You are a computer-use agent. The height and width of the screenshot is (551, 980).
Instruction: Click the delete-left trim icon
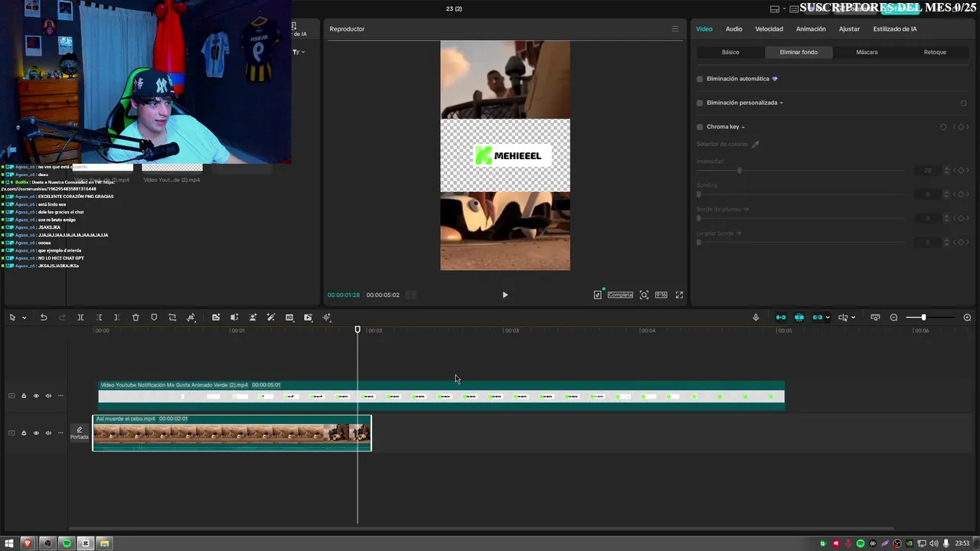(x=99, y=318)
